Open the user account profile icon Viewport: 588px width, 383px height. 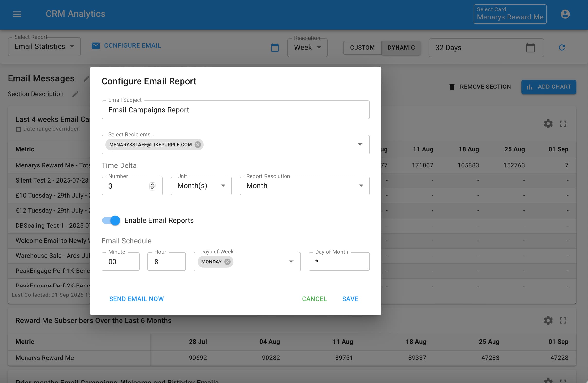pyautogui.click(x=565, y=14)
